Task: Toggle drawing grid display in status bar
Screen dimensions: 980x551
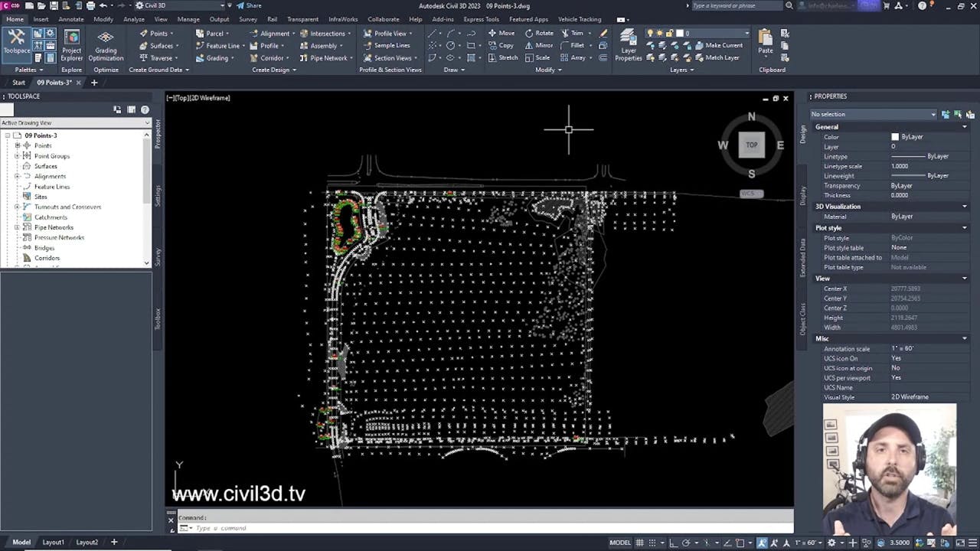Action: pyautogui.click(x=640, y=543)
